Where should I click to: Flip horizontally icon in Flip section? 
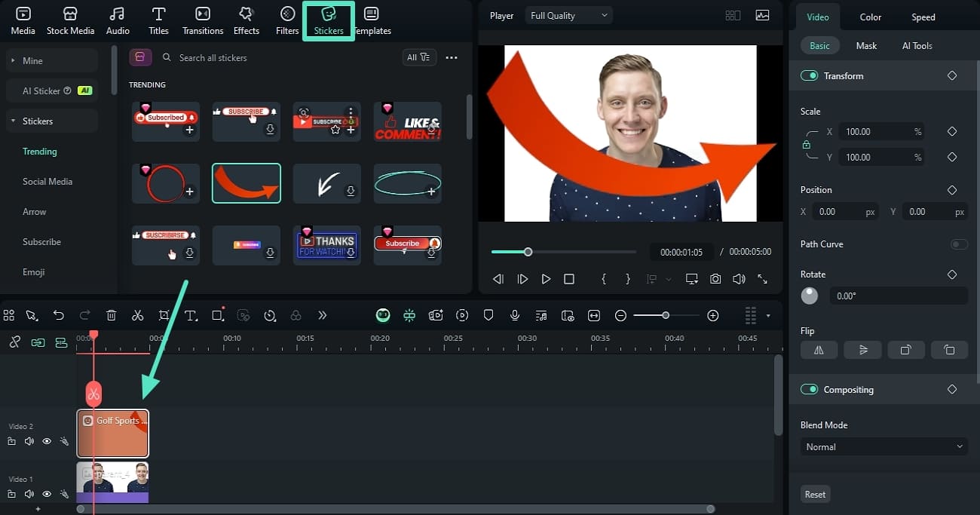click(x=819, y=350)
